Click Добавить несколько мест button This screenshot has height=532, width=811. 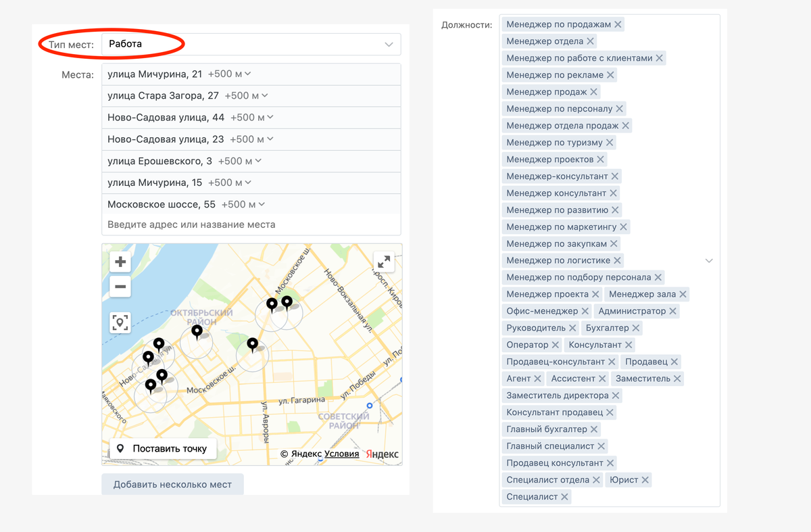point(172,484)
